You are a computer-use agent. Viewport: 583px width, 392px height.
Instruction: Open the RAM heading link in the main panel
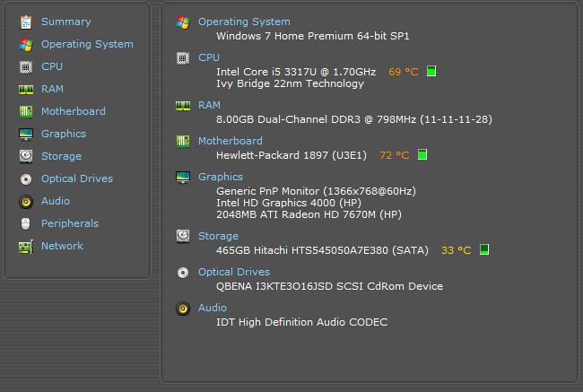pos(209,105)
